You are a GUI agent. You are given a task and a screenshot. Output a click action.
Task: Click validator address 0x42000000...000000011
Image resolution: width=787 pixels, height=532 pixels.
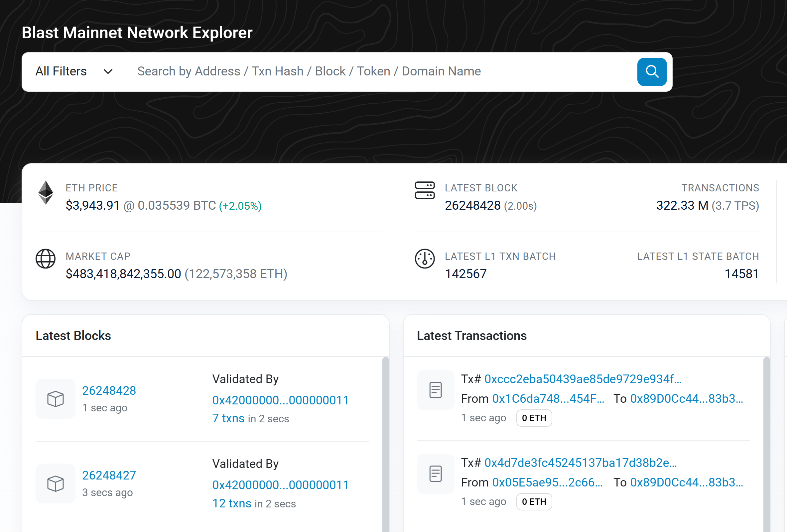click(x=280, y=400)
